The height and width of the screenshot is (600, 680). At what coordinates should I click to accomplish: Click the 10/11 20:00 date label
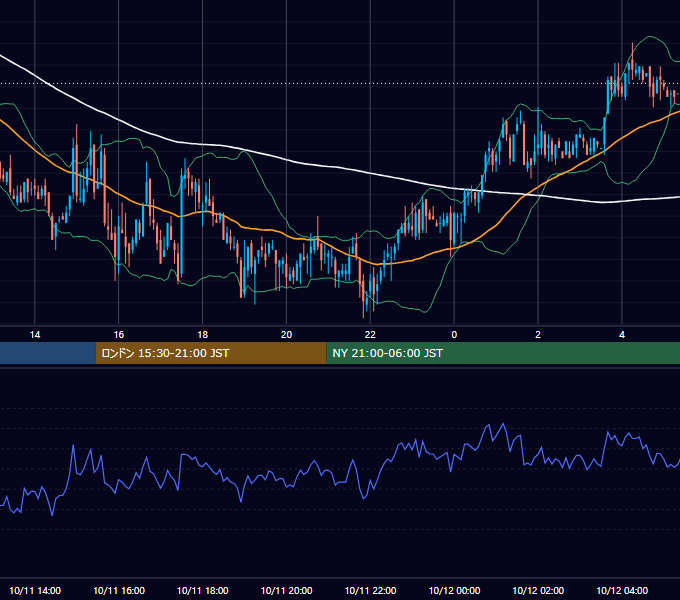pyautogui.click(x=286, y=590)
